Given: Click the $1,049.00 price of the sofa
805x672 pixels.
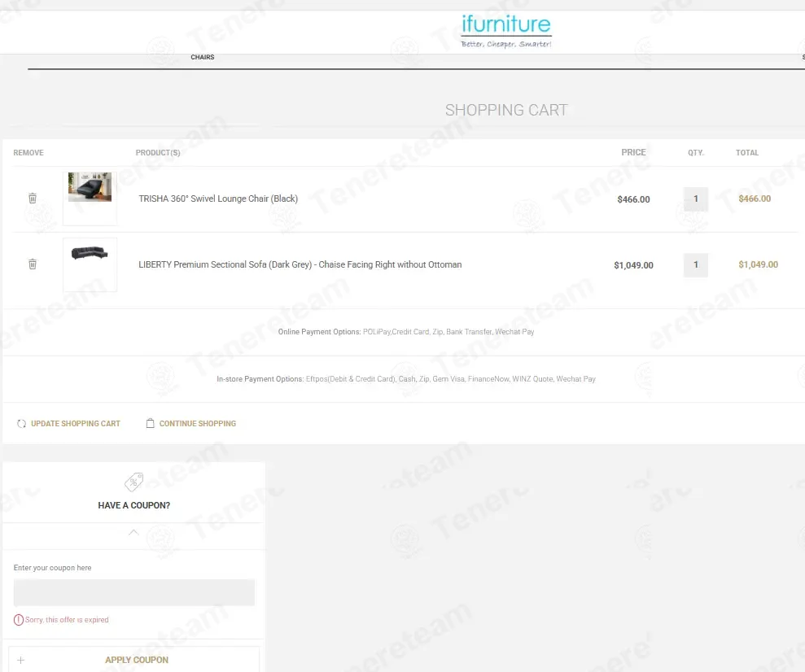Looking at the screenshot, I should coord(633,265).
